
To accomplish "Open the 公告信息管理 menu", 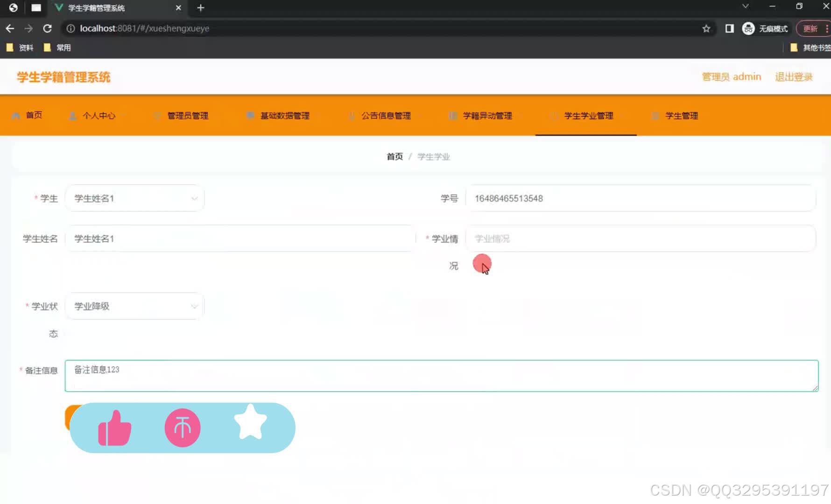I will pyautogui.click(x=380, y=116).
